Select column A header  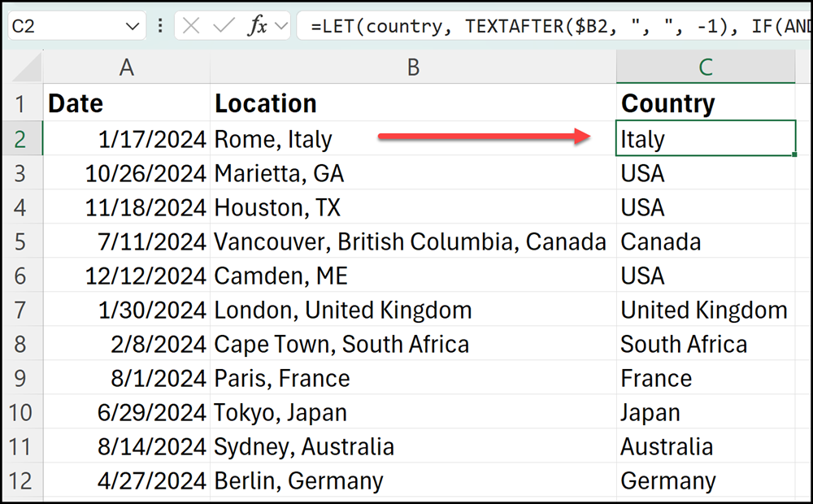click(x=127, y=67)
